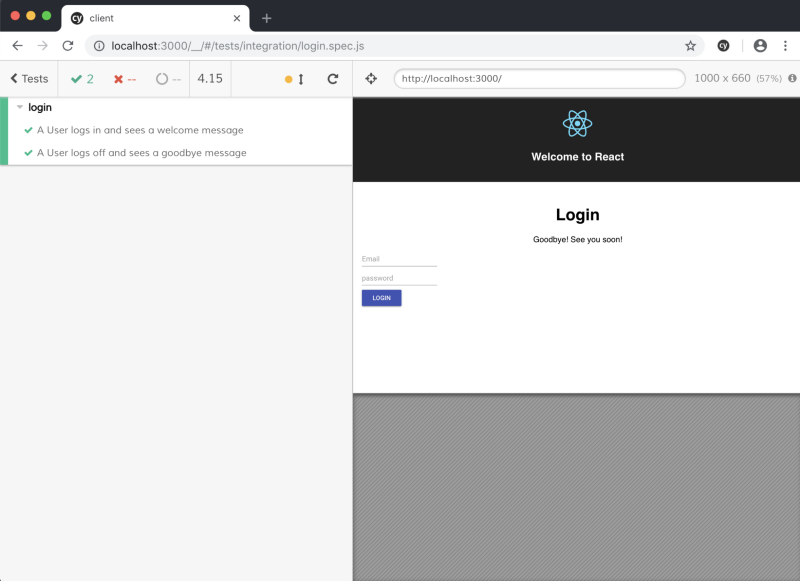Viewport: 800px width, 581px height.
Task: Click the password input field
Action: point(399,278)
